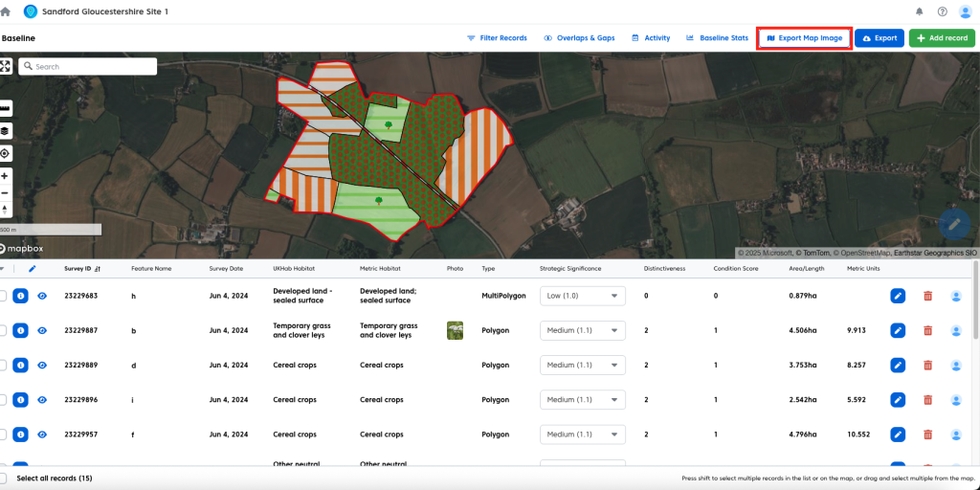Click the green Add record button
Screen dimensions: 980x490
coord(942,38)
